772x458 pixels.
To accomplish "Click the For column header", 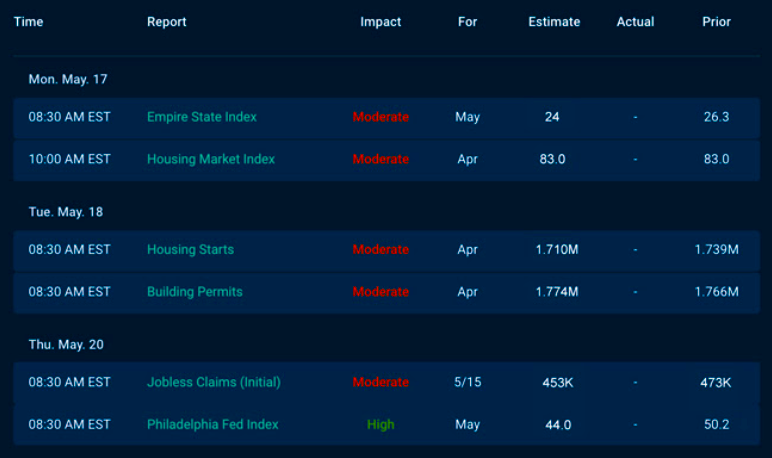I will (467, 22).
